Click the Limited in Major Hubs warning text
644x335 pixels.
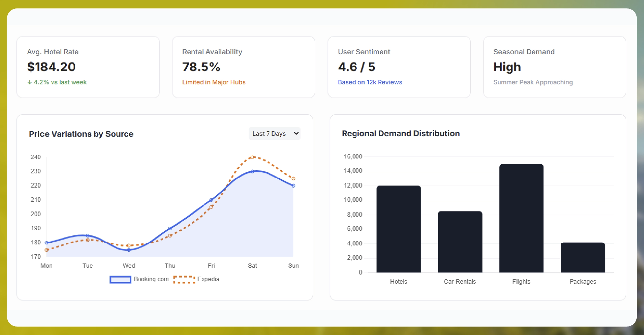[x=214, y=82]
